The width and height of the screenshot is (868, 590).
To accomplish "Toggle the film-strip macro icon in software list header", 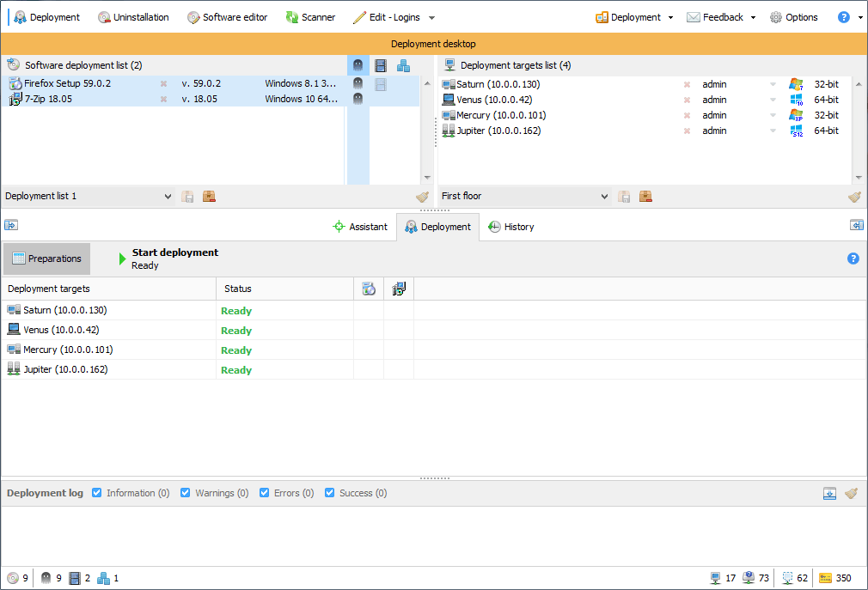I will 381,65.
